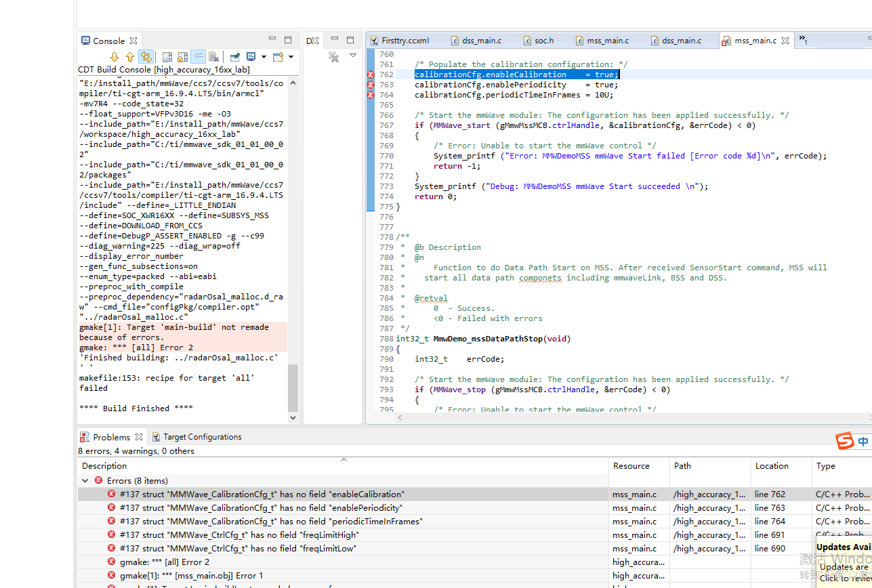Select error no field "freqLimitLow"
This screenshot has width=872, height=588.
click(238, 549)
